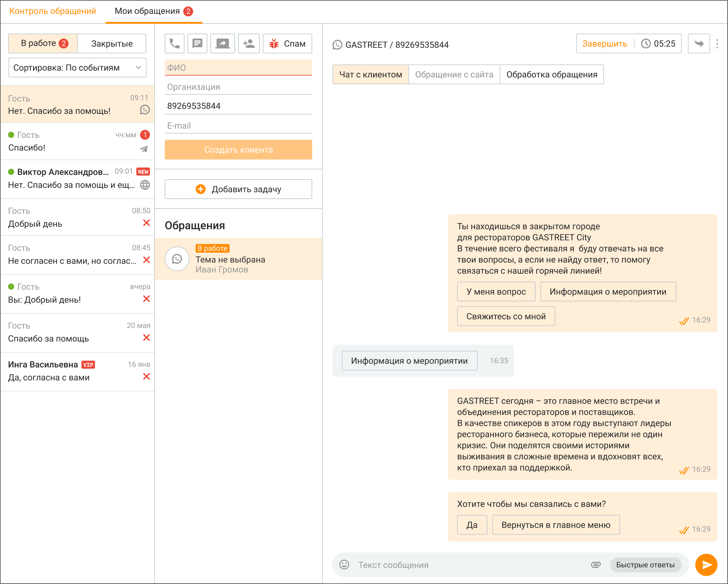This screenshot has width=728, height=584.
Task: Click the add person icon button
Action: point(249,43)
